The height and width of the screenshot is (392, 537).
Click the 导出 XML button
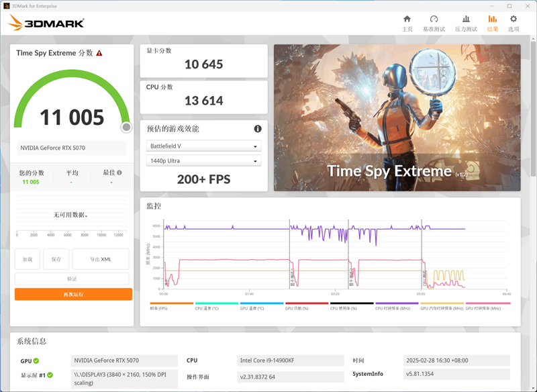click(x=101, y=259)
